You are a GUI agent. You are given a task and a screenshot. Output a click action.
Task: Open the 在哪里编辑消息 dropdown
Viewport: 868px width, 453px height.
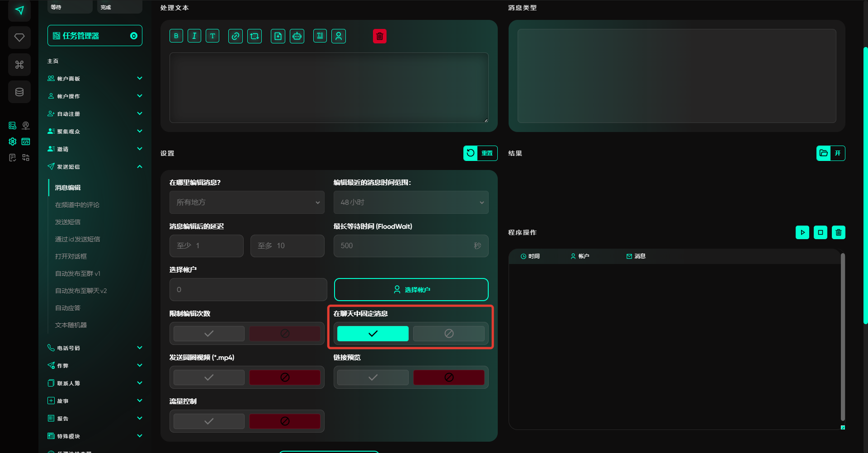[x=247, y=203]
